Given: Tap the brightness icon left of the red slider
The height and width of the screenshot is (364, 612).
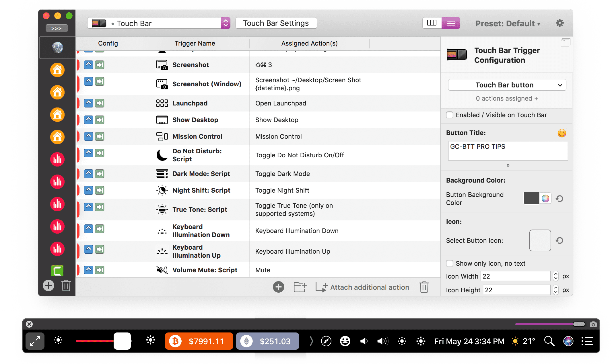Looking at the screenshot, I should pos(58,340).
